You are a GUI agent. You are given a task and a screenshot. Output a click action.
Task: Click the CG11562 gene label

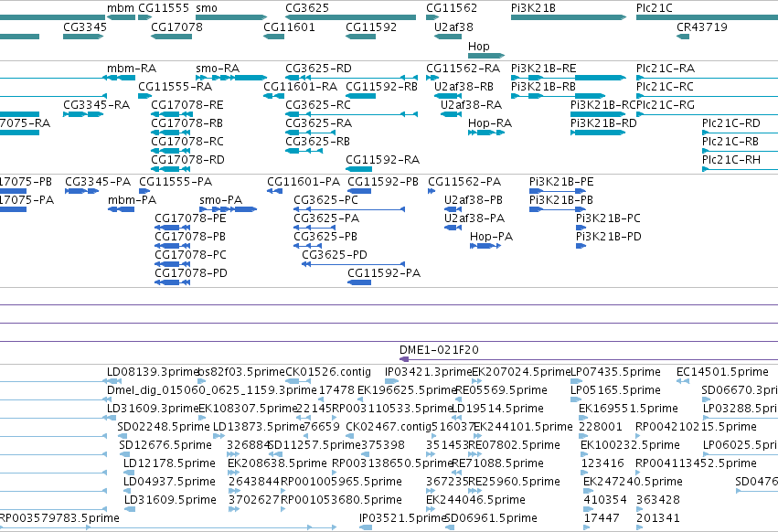[452, 8]
